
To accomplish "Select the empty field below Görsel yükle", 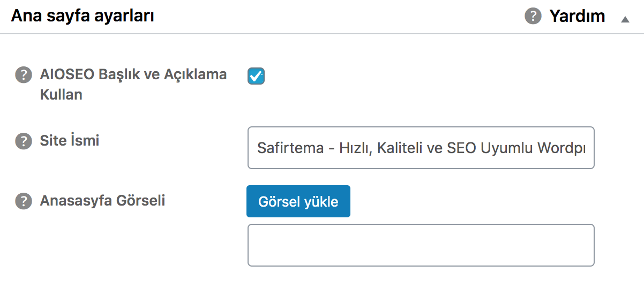I will pyautogui.click(x=421, y=245).
